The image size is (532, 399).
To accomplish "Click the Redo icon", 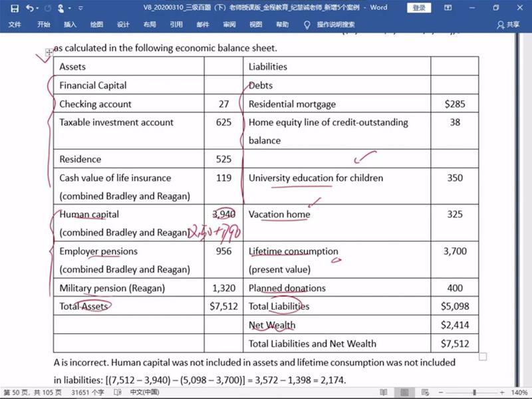I will 48,8.
